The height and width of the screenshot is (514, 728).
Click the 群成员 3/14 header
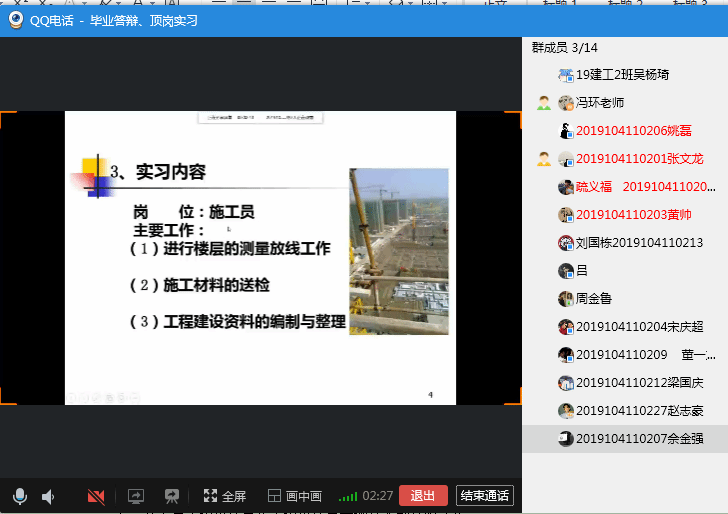coord(565,48)
